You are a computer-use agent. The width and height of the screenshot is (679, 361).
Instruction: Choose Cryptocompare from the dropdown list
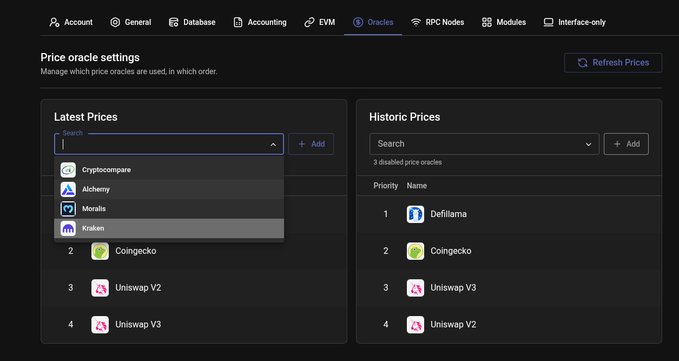169,170
